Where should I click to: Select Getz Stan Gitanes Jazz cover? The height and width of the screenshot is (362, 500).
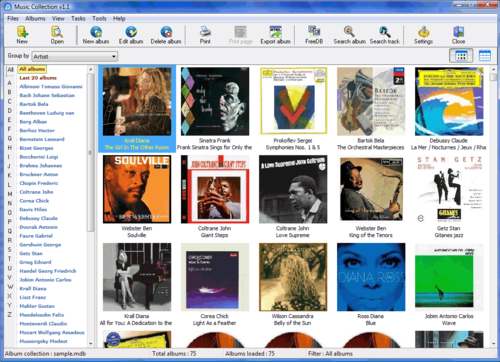click(x=449, y=189)
